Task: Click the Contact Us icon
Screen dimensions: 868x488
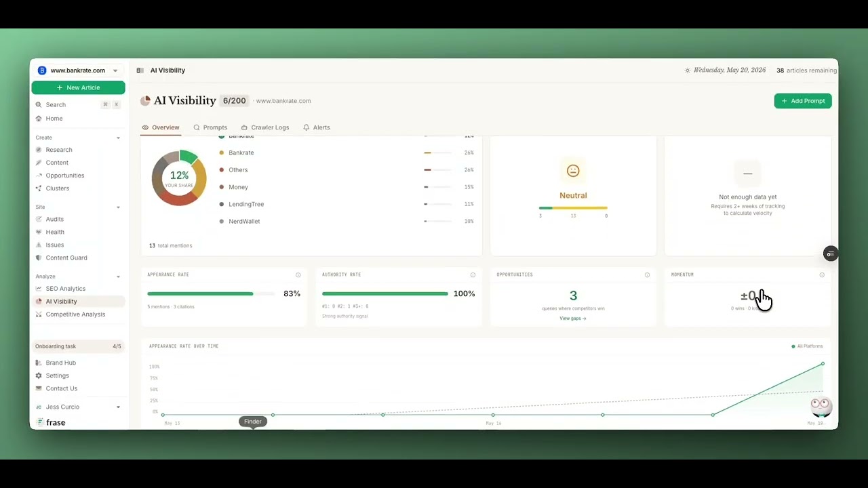Action: tap(39, 389)
